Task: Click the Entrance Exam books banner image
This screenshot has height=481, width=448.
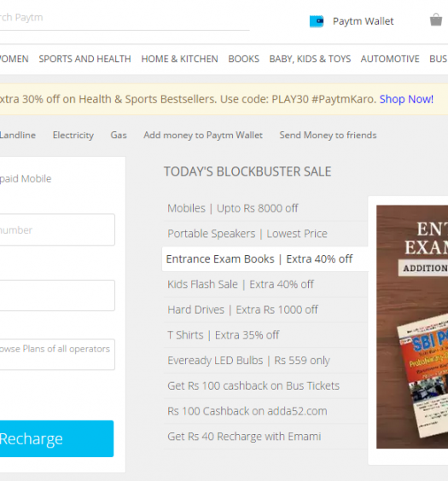Action: click(x=412, y=327)
